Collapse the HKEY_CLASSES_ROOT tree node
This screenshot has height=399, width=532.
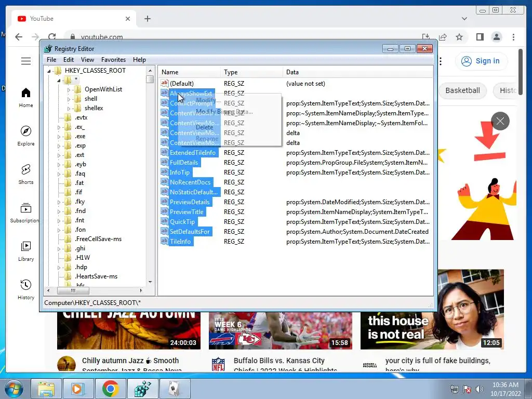(49, 71)
